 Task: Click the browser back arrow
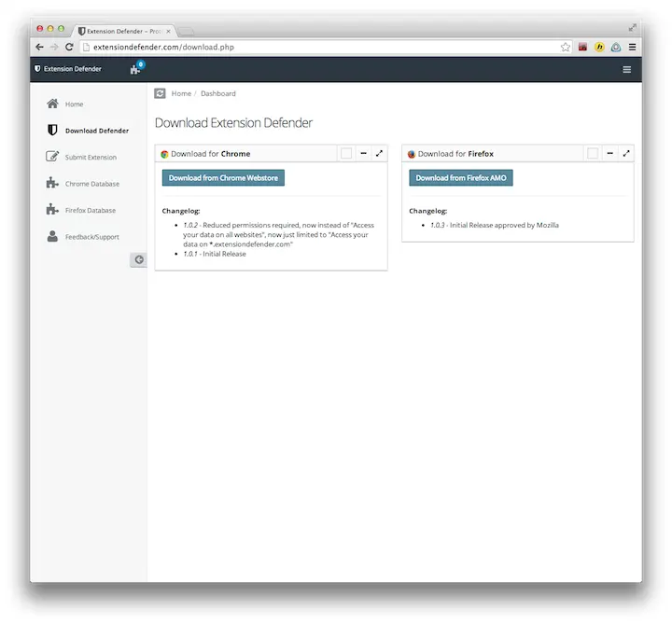39,48
